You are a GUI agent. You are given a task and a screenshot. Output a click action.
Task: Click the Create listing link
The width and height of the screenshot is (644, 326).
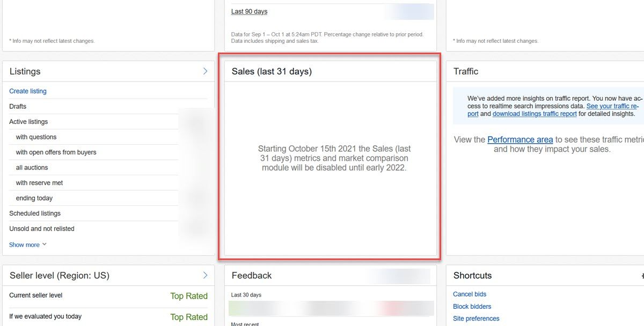coord(28,91)
